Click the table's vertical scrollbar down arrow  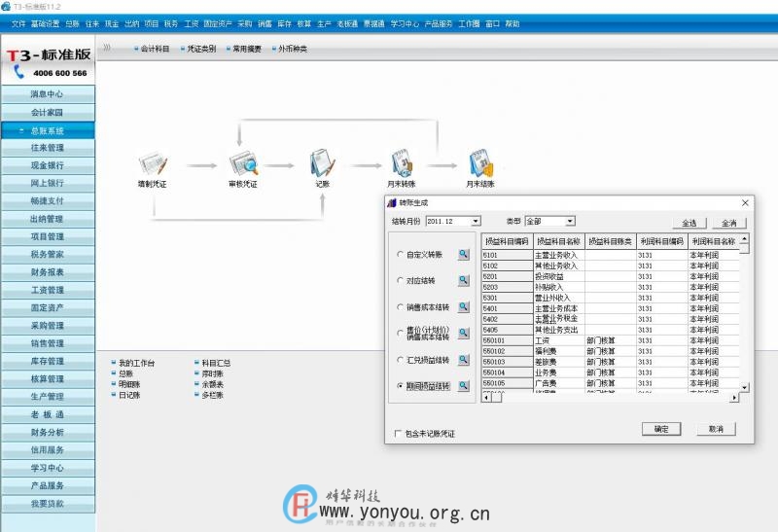(x=744, y=386)
